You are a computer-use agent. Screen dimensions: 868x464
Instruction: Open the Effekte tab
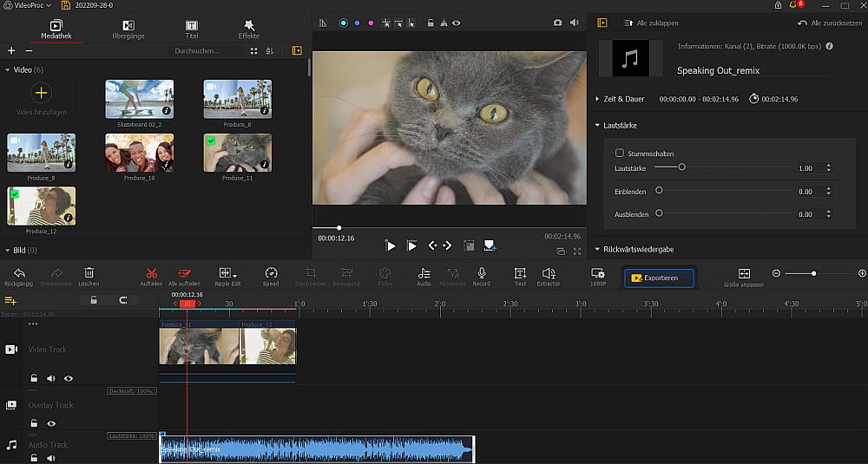click(249, 29)
